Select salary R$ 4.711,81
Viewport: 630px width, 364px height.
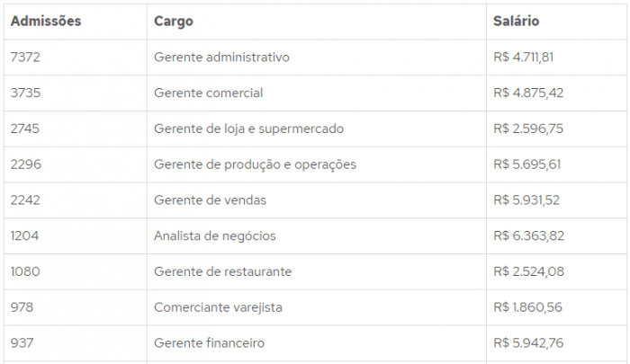524,57
